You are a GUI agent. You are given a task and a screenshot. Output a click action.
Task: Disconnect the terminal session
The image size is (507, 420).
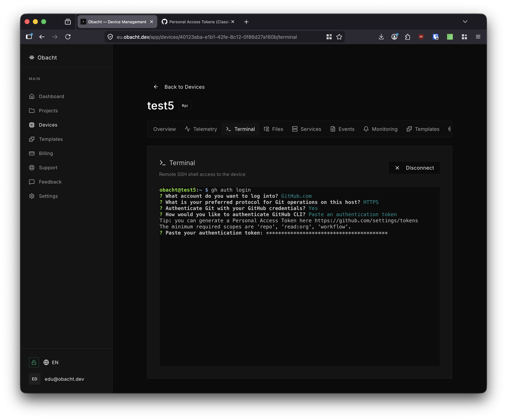coord(414,168)
